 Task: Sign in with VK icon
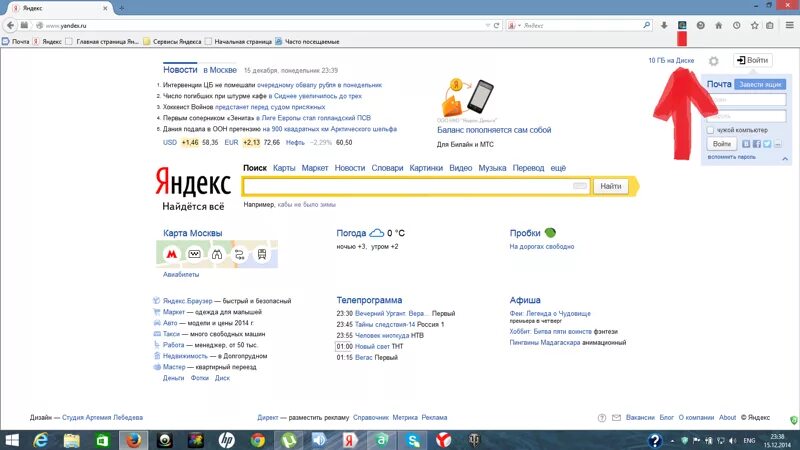746,144
